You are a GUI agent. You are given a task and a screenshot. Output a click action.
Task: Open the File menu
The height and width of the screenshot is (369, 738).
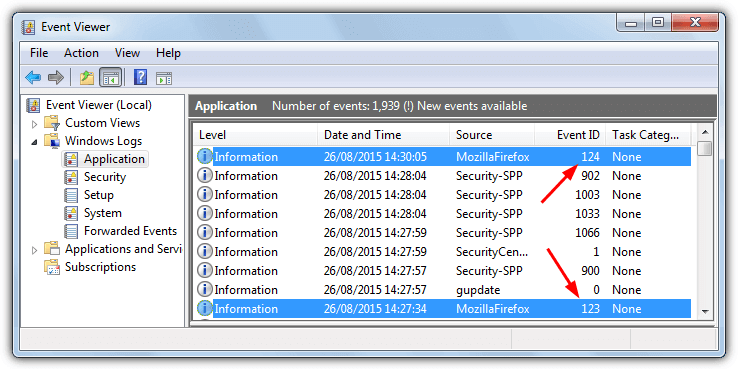click(39, 53)
